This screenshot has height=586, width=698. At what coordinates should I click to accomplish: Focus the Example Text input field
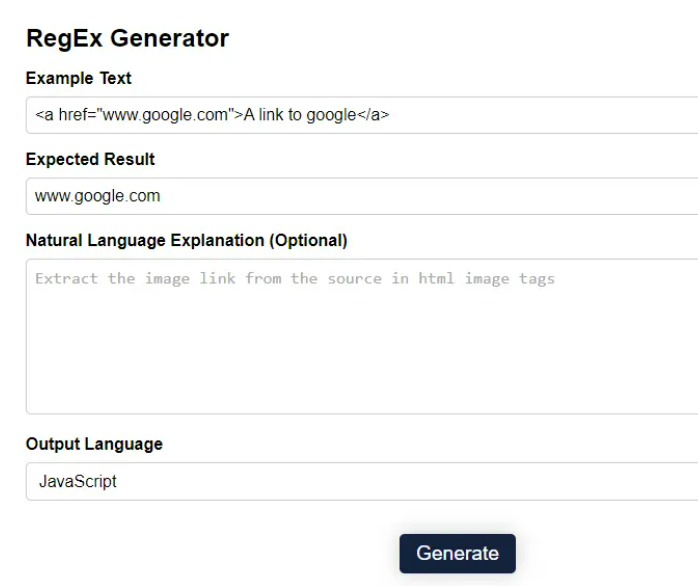(362, 115)
